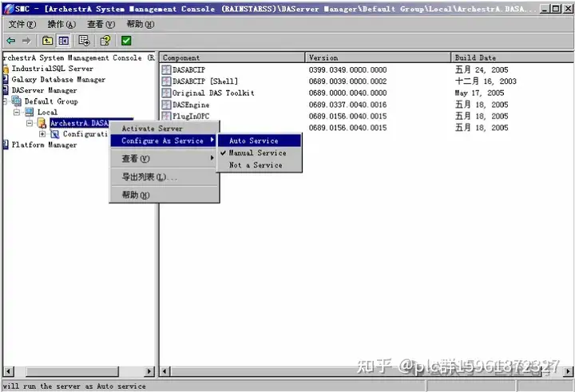
Task: Click the SMC application icon in title bar
Action: tap(8, 9)
